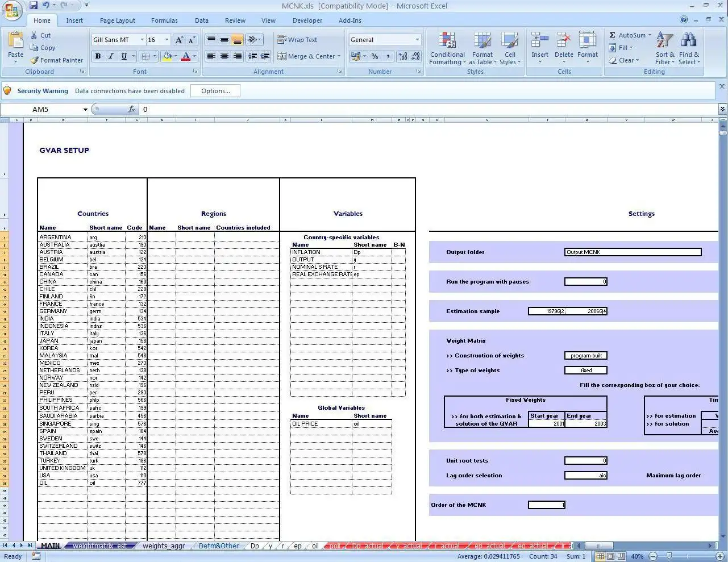Open the Fill dropdown
The height and width of the screenshot is (562, 728).
pyautogui.click(x=621, y=48)
